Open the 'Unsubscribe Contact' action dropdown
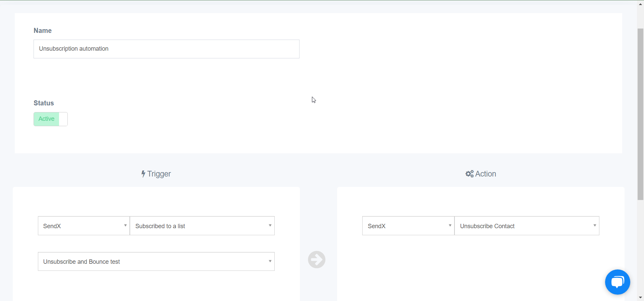 527,226
